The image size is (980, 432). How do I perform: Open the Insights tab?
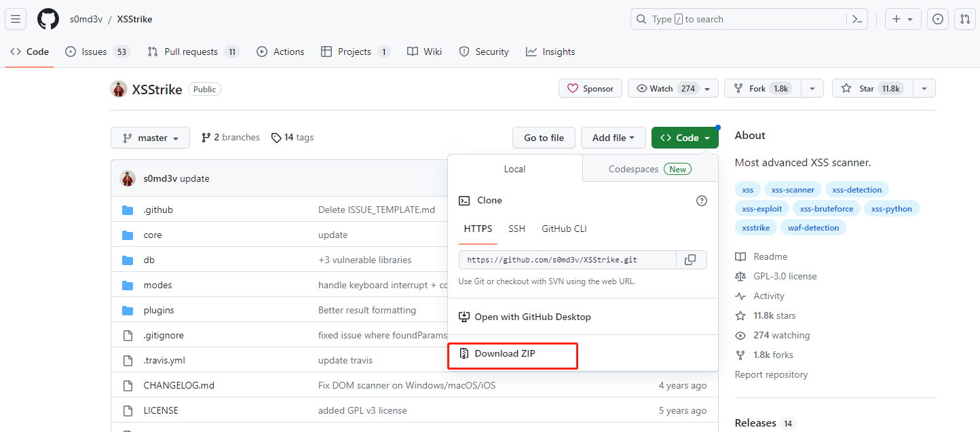point(550,52)
